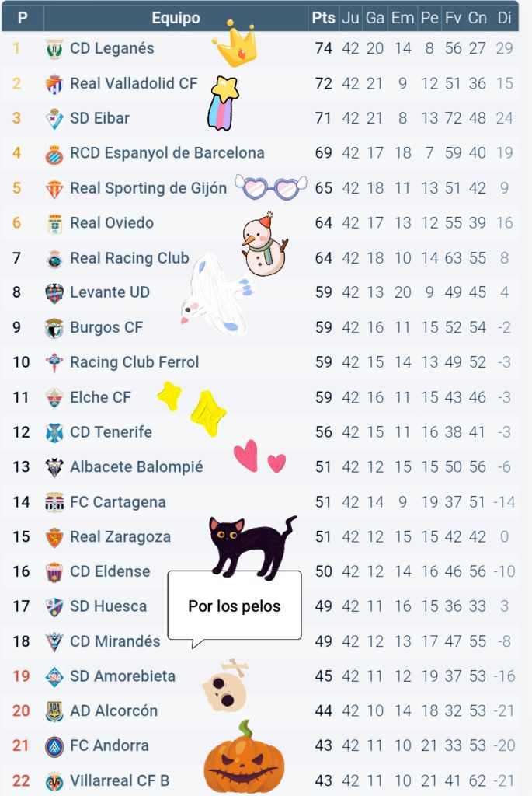Open the Real Sporting de Gijón team link

tap(148, 188)
